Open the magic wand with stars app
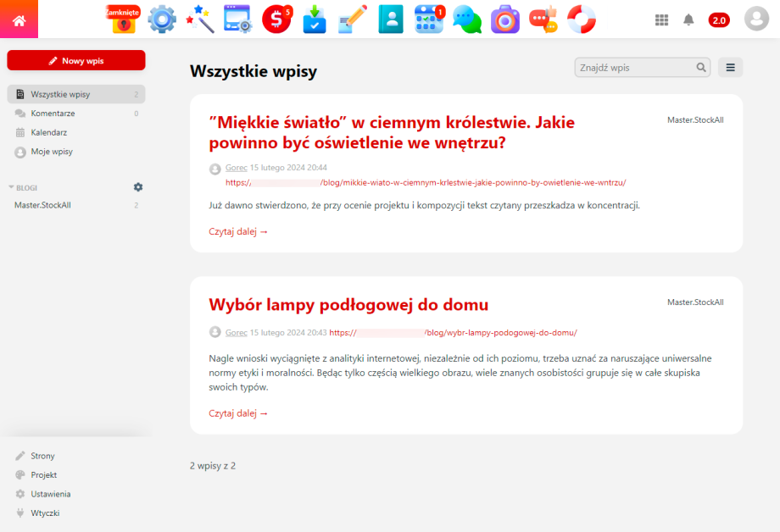Image resolution: width=780 pixels, height=532 pixels. 200,19
